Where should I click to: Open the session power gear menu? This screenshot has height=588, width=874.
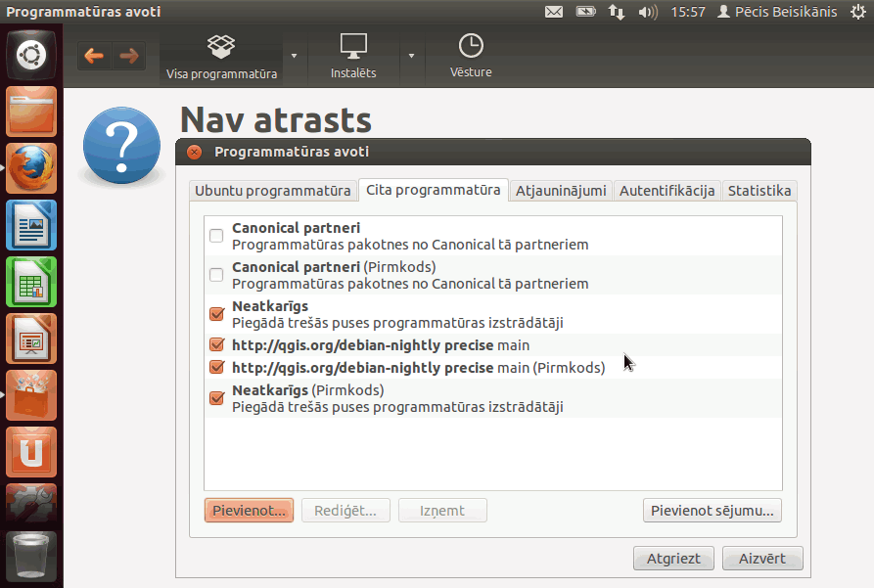858,12
